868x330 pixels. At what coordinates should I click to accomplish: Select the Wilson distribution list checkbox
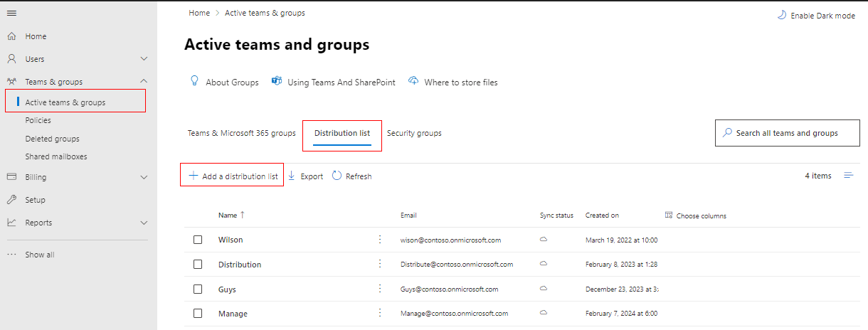[x=198, y=240]
